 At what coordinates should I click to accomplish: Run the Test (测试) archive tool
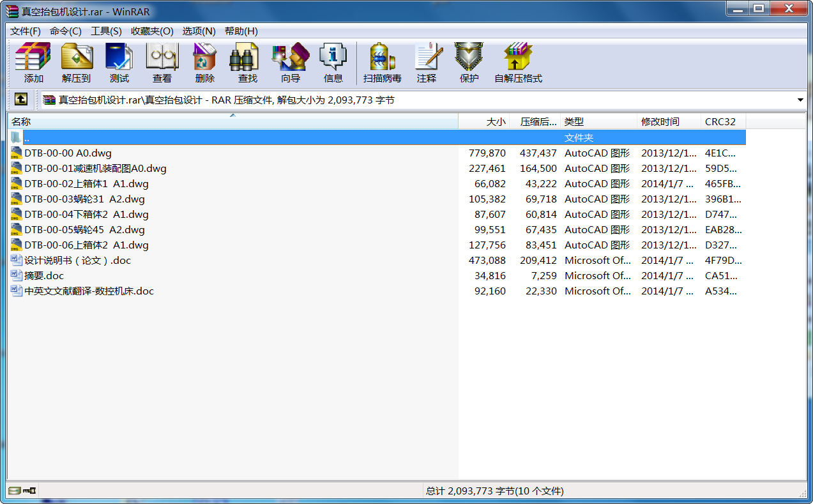(119, 62)
